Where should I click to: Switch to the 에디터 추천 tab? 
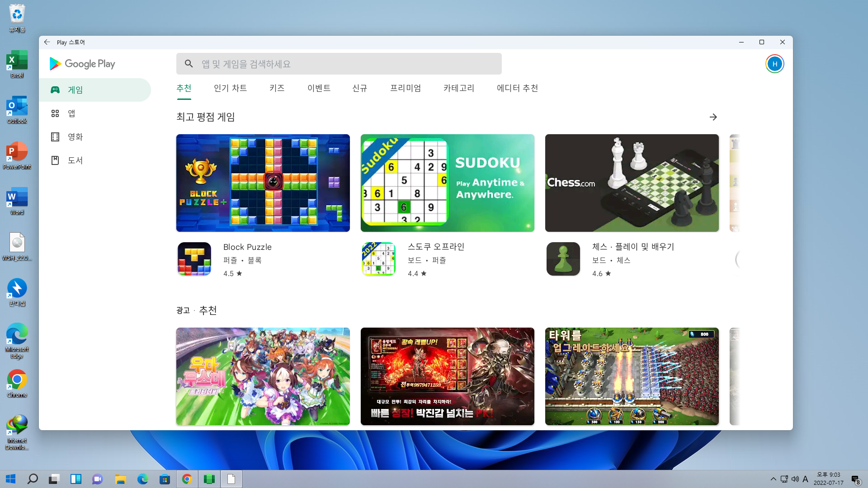coord(518,88)
